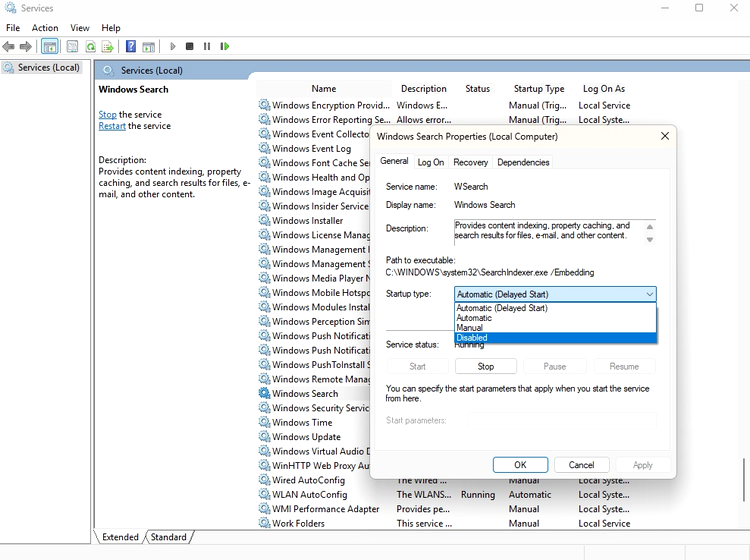750x560 pixels.
Task: Switch to the Log On tab
Action: pos(430,162)
